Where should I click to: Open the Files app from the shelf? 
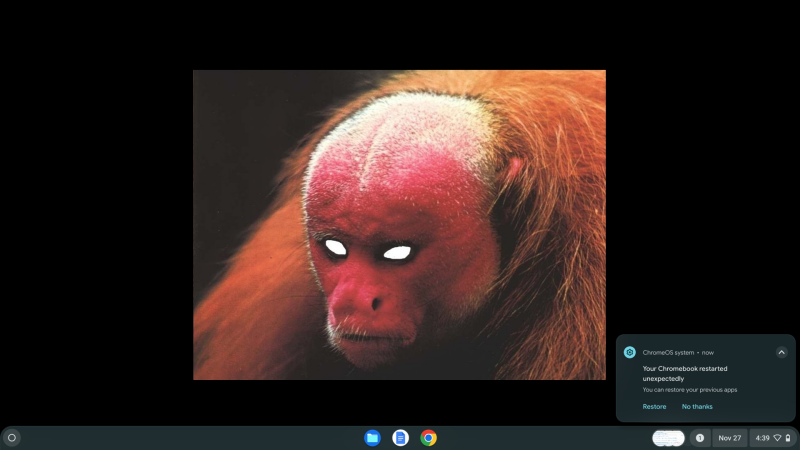[372, 438]
